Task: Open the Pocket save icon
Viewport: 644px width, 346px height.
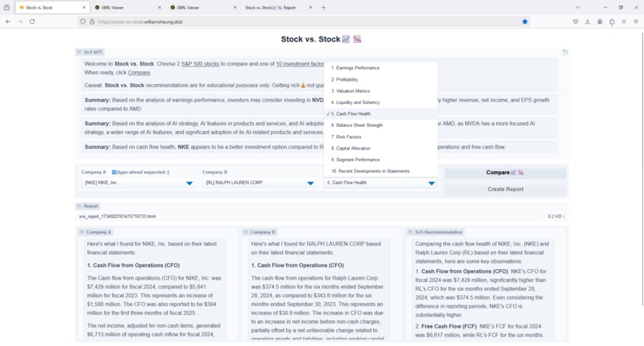Action: (575, 22)
